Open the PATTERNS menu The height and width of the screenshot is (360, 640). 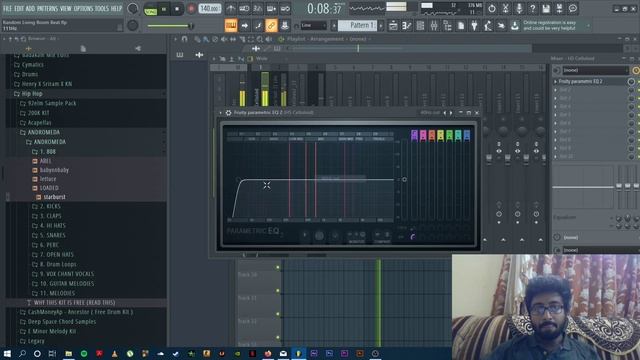(x=47, y=9)
